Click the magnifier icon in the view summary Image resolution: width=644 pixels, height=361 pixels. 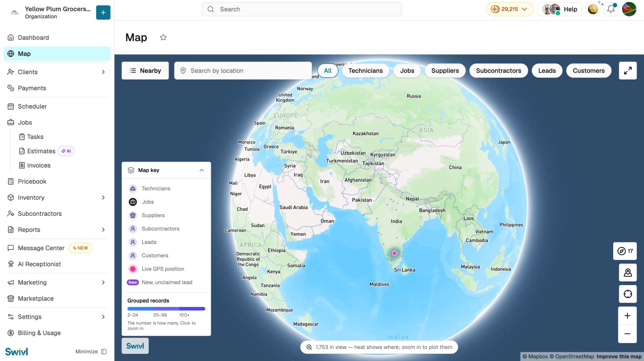tap(309, 347)
